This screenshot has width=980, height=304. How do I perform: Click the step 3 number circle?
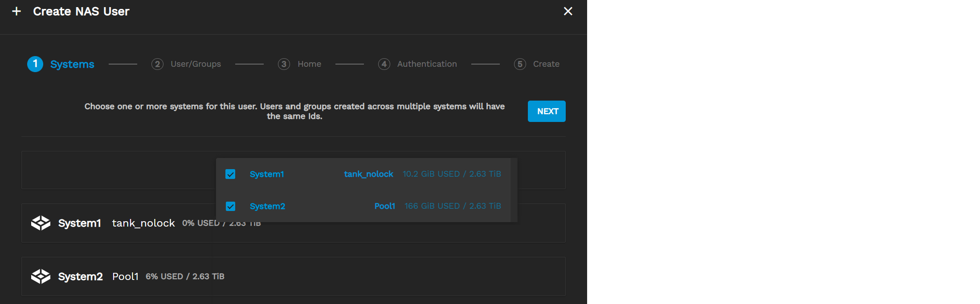coord(284,64)
